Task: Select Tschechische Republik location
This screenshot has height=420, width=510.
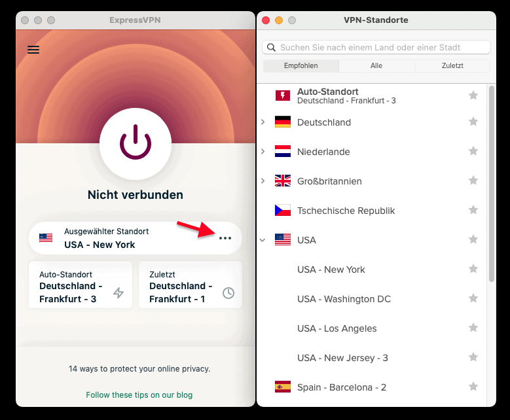Action: tap(373, 211)
